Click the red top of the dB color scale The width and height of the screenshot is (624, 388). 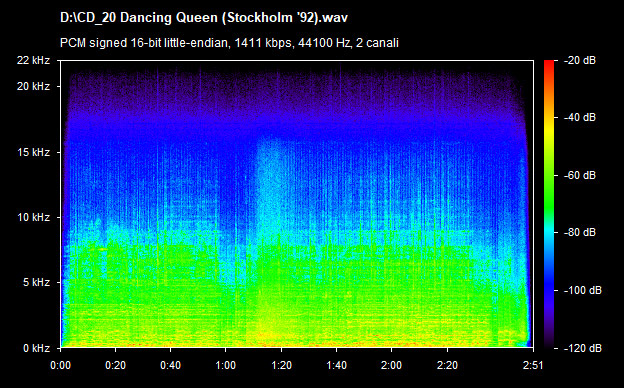pyautogui.click(x=549, y=66)
